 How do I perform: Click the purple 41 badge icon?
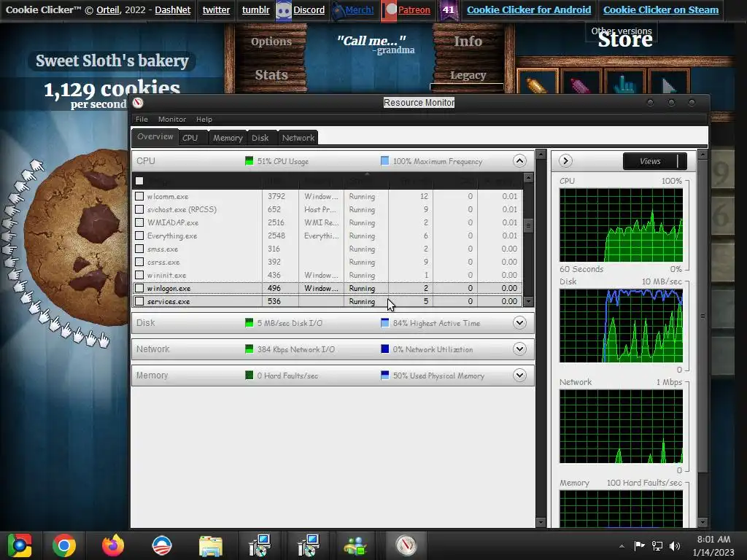pyautogui.click(x=449, y=10)
